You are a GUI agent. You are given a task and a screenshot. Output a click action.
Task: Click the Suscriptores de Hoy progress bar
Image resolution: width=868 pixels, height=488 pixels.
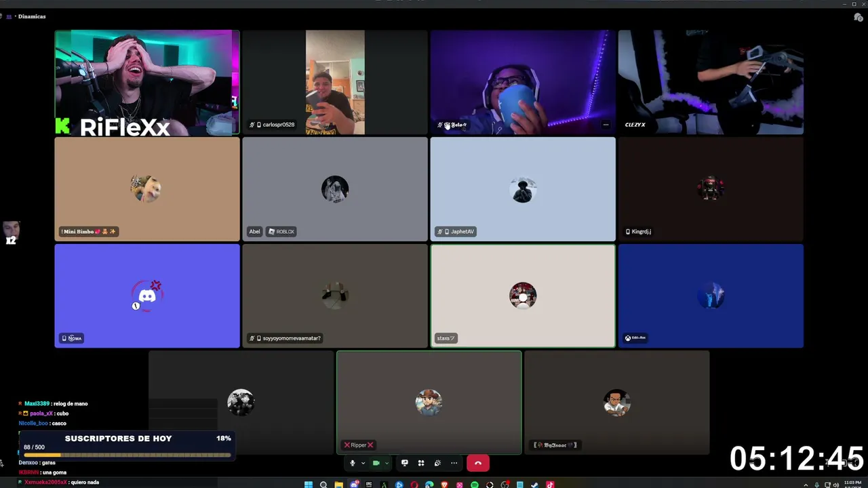point(127,455)
